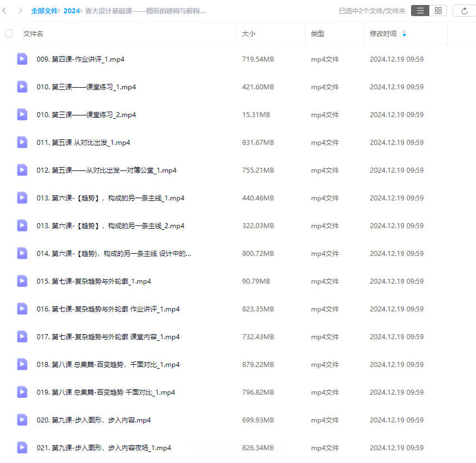Go to 全部文件 breadcrumb
The image size is (476, 463).
44,11
